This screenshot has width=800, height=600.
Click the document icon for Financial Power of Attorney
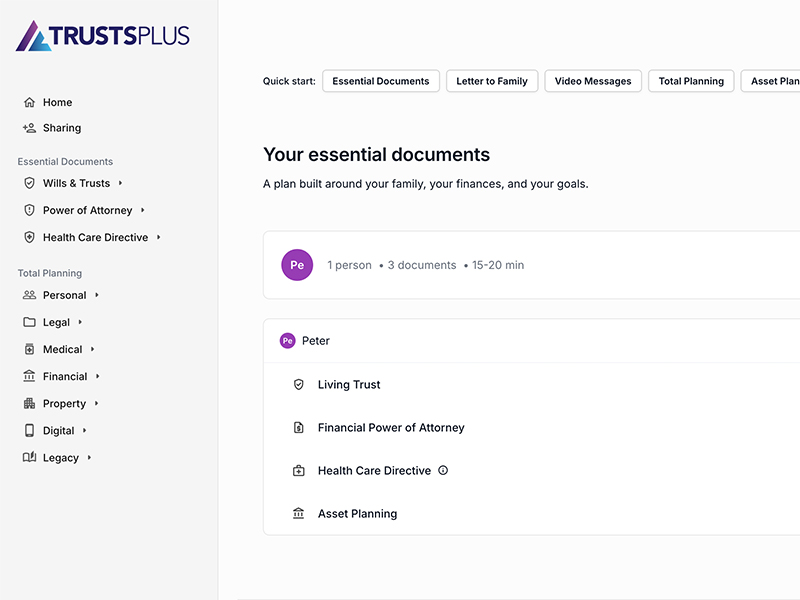tap(298, 427)
